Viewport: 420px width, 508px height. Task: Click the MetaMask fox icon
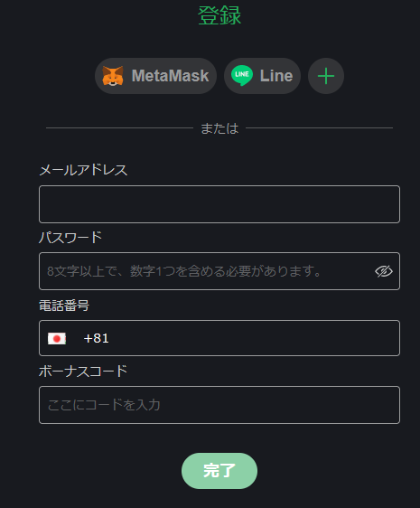[x=113, y=76]
